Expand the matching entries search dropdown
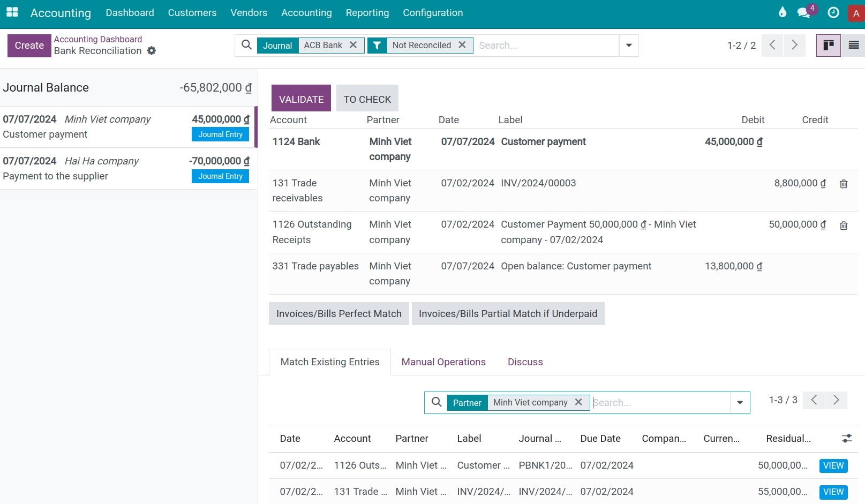 click(x=740, y=403)
